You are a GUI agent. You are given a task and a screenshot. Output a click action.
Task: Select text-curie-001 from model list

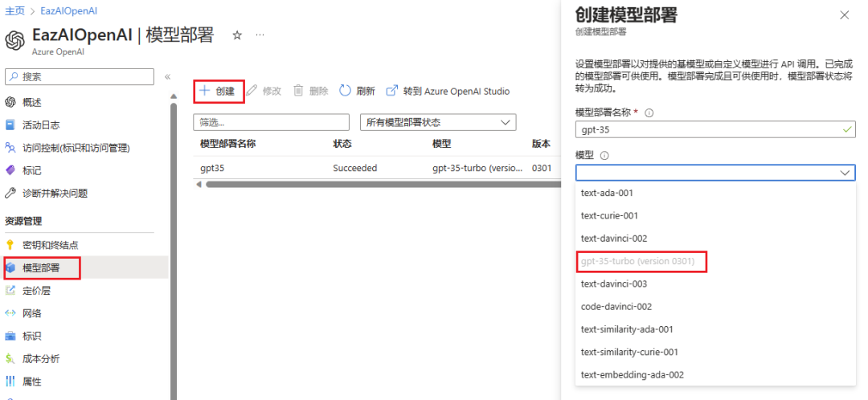point(715,216)
